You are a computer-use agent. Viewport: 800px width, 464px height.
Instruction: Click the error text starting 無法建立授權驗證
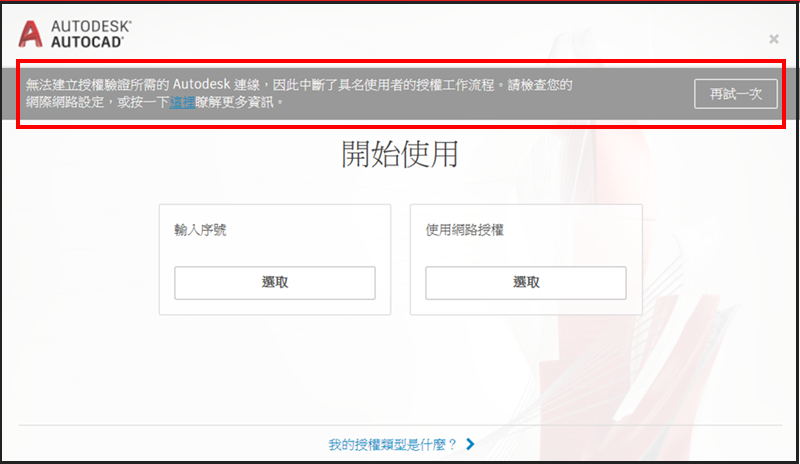pyautogui.click(x=299, y=93)
